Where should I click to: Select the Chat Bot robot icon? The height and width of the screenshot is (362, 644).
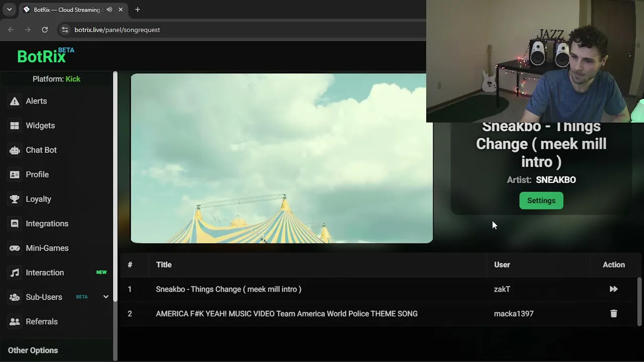[x=15, y=150]
